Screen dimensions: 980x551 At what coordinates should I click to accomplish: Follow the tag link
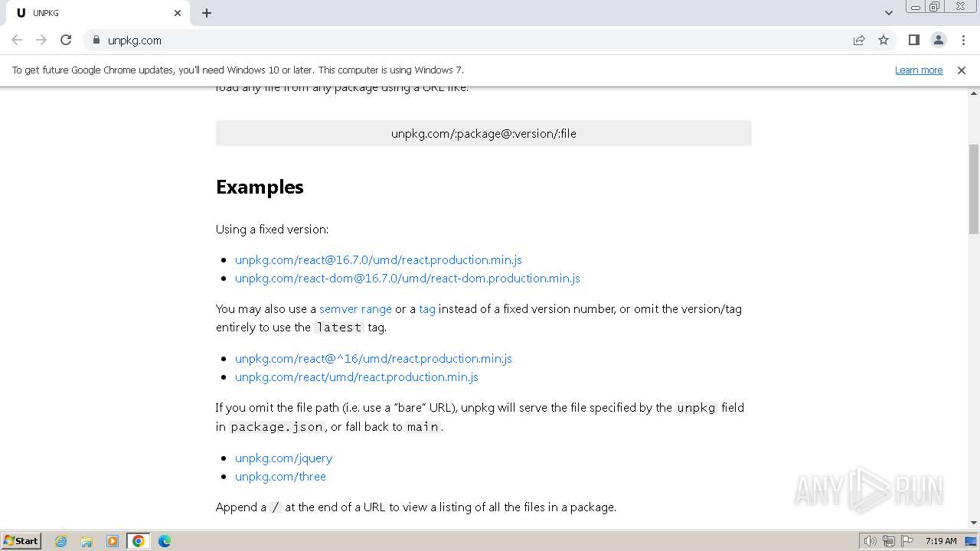coord(427,308)
